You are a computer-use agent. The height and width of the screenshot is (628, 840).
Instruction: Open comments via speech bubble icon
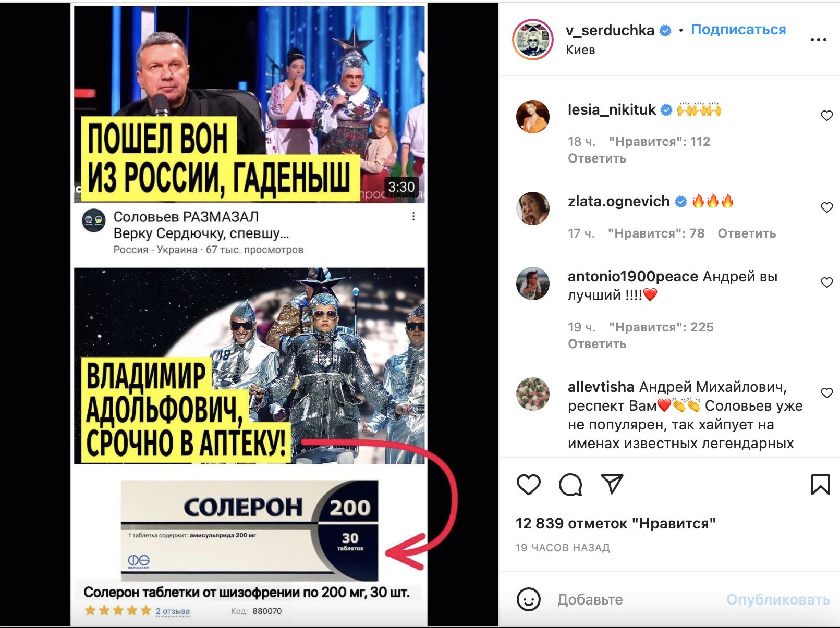pos(570,485)
